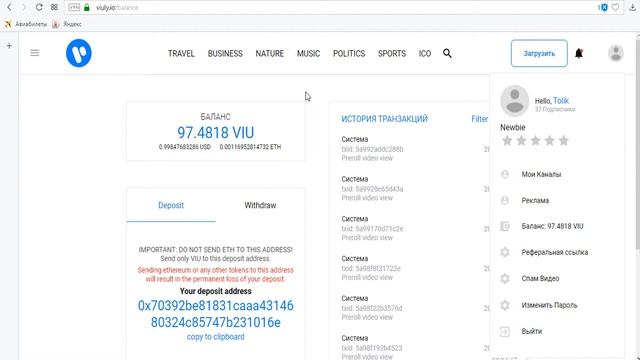The width and height of the screenshot is (640, 360).
Task: Open ICO menu item
Action: [x=425, y=53]
